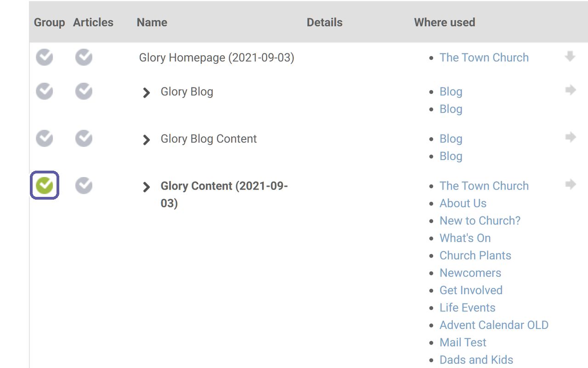Expand the Glory Content (2021-09-03) chevron
Screen dimensions: 588x368
[x=147, y=187]
